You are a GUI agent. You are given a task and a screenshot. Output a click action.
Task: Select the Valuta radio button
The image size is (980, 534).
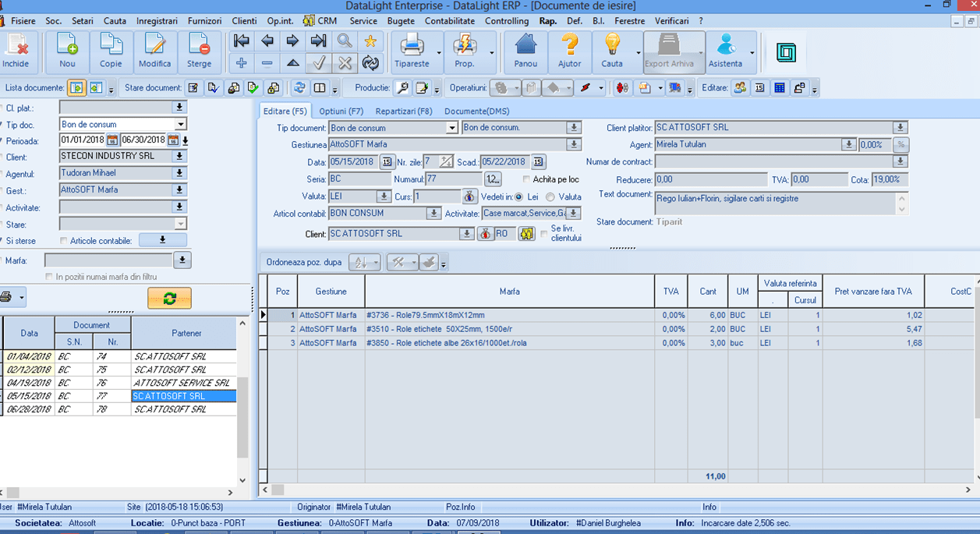point(550,197)
